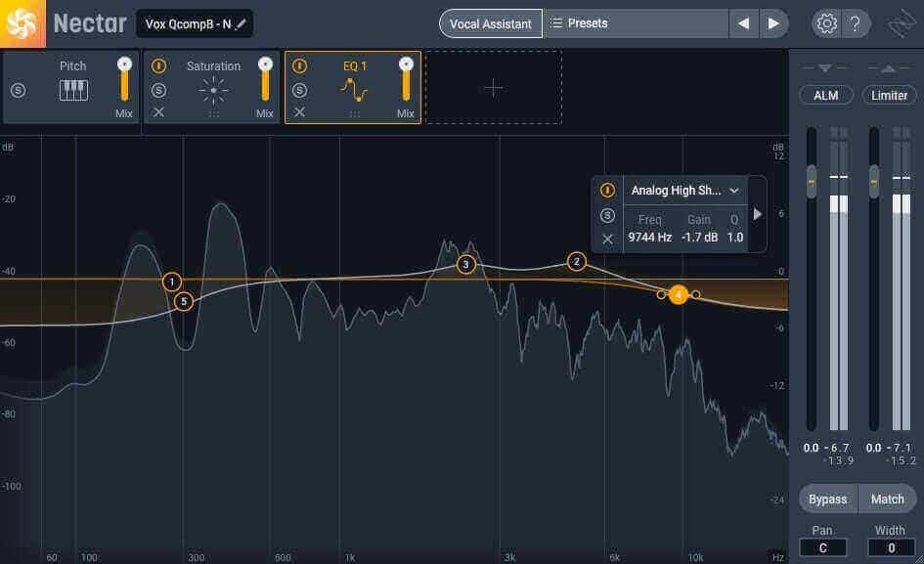Open the Presets list
Image resolution: width=924 pixels, height=564 pixels.
[x=637, y=23]
